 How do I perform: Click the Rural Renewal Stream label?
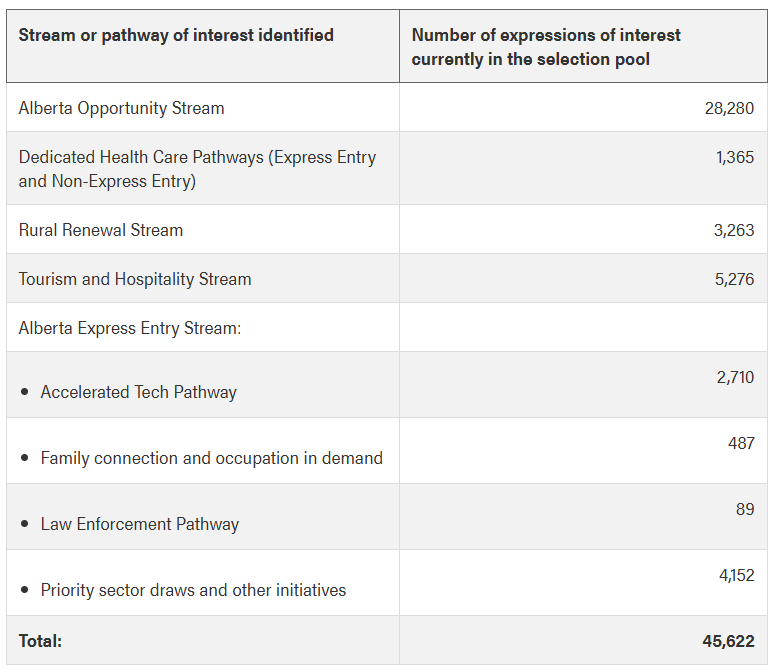tap(101, 230)
